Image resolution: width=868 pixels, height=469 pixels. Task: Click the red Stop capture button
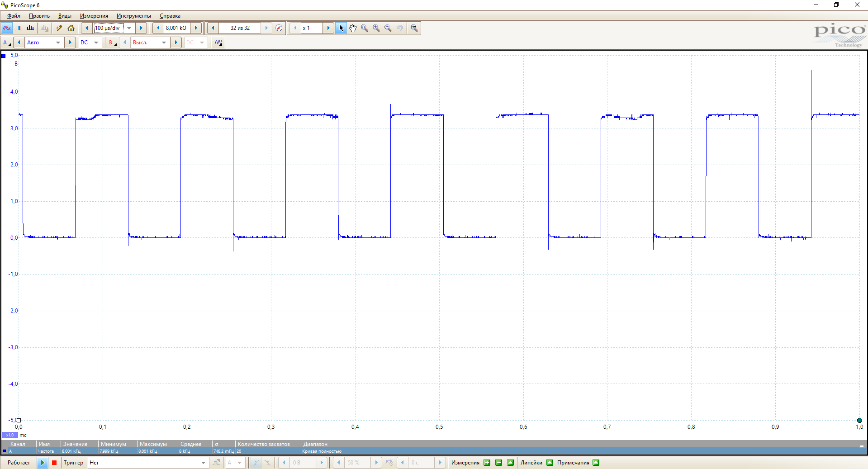54,463
